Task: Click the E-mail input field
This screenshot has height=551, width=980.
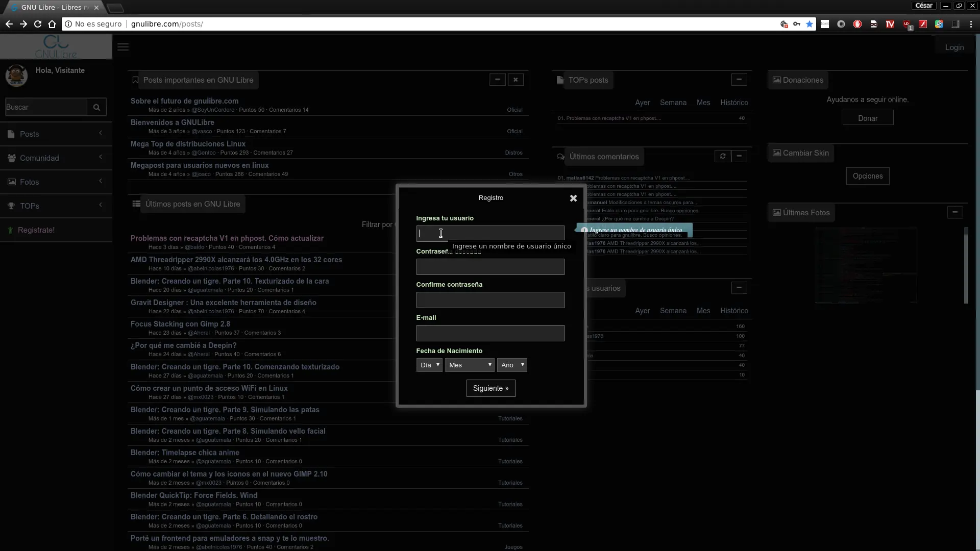Action: (x=490, y=333)
